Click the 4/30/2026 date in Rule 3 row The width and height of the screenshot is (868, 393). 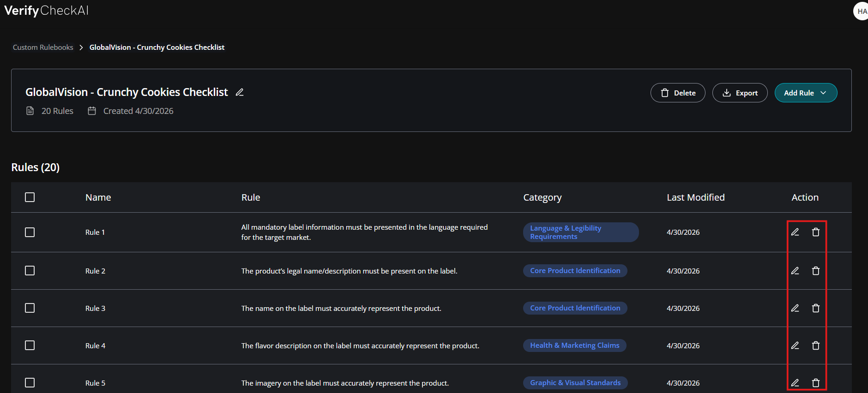(683, 309)
